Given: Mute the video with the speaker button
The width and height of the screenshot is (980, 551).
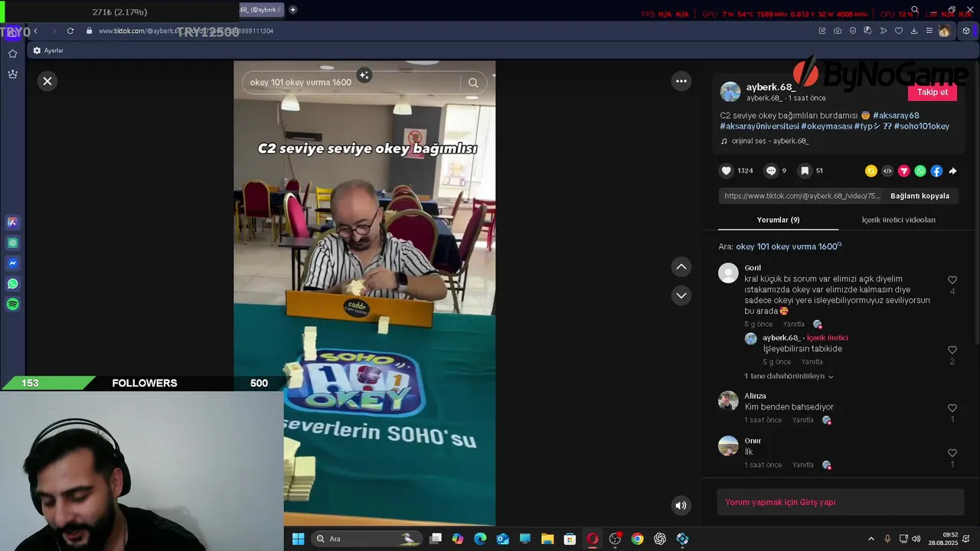Looking at the screenshot, I should tap(681, 505).
